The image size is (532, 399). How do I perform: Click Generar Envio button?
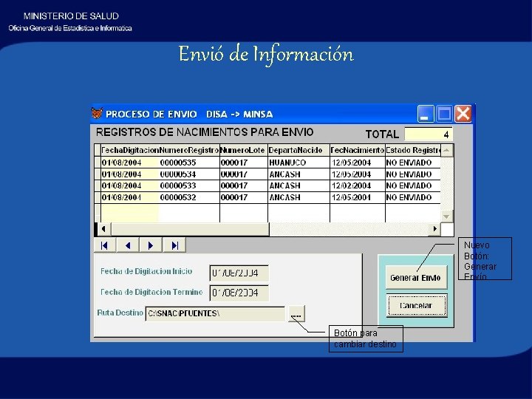click(416, 278)
